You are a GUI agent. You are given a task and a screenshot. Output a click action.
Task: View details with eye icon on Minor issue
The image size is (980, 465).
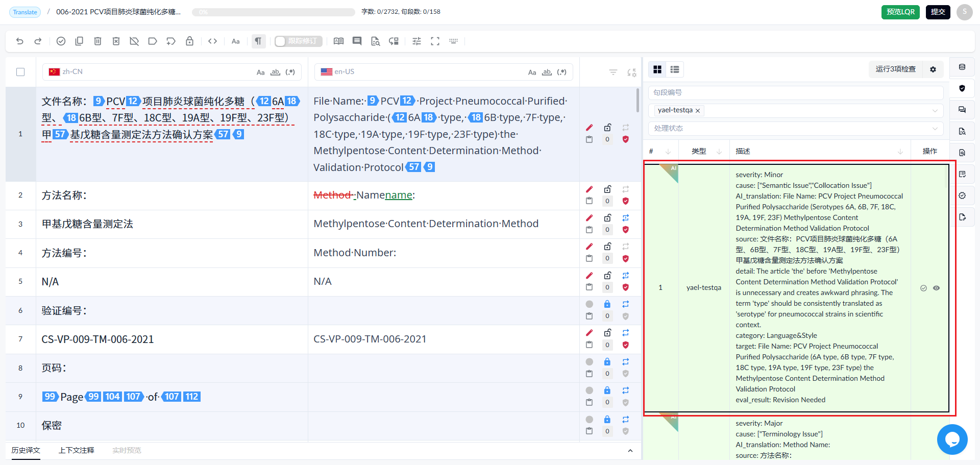[936, 288]
